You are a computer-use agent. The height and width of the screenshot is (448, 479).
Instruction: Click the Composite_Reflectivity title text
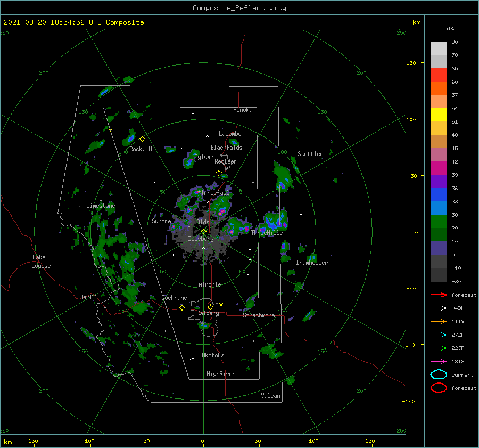click(x=239, y=8)
